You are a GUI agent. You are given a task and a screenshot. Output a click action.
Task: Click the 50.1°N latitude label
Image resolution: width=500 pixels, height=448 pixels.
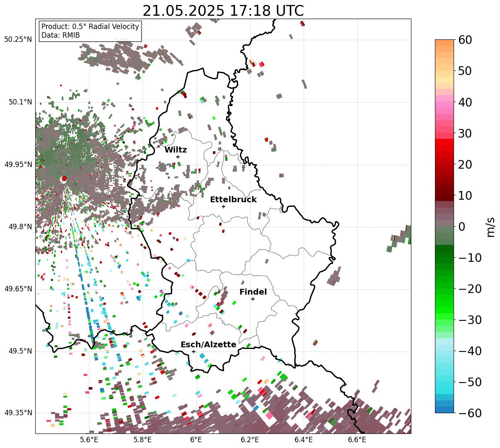tap(20, 102)
